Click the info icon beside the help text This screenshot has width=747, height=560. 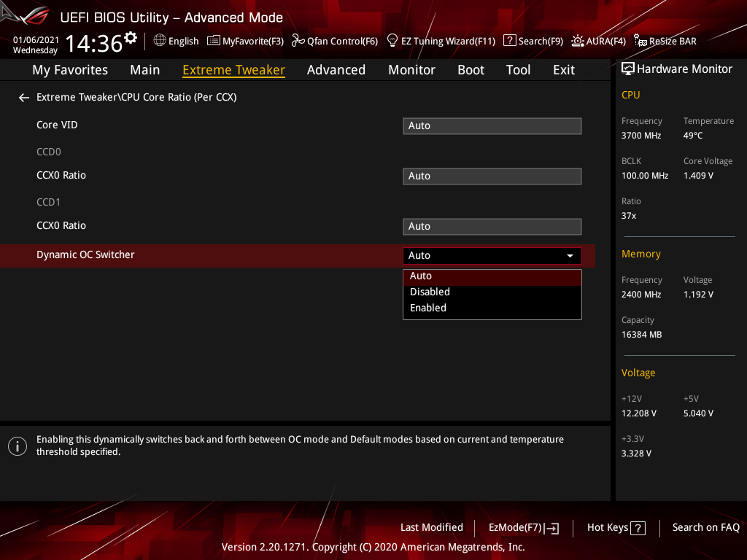pyautogui.click(x=18, y=446)
